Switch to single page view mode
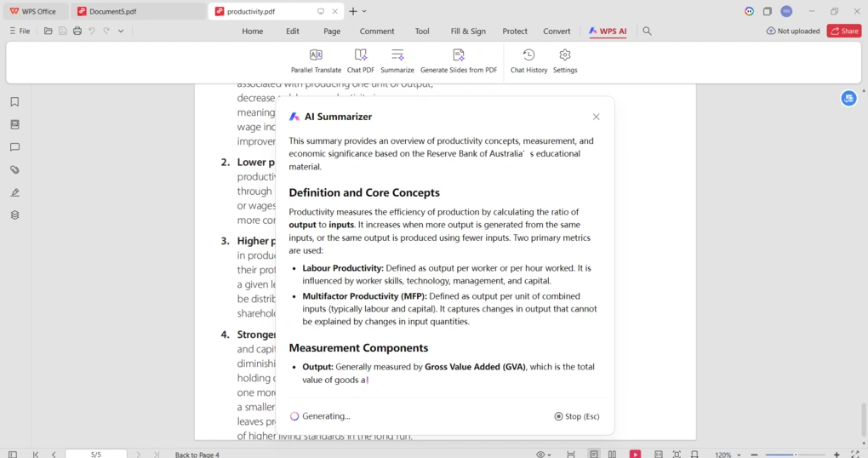Image resolution: width=868 pixels, height=458 pixels. (593, 454)
